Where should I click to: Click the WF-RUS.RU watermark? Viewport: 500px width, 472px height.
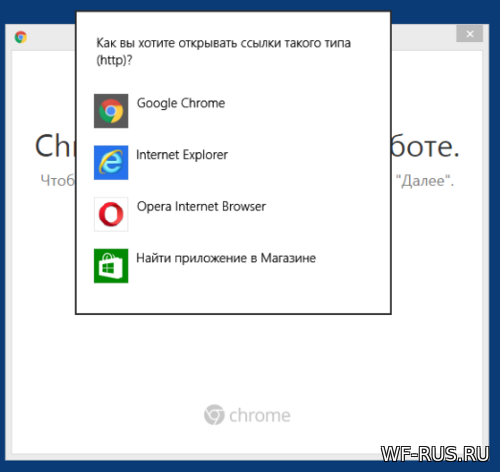click(435, 454)
